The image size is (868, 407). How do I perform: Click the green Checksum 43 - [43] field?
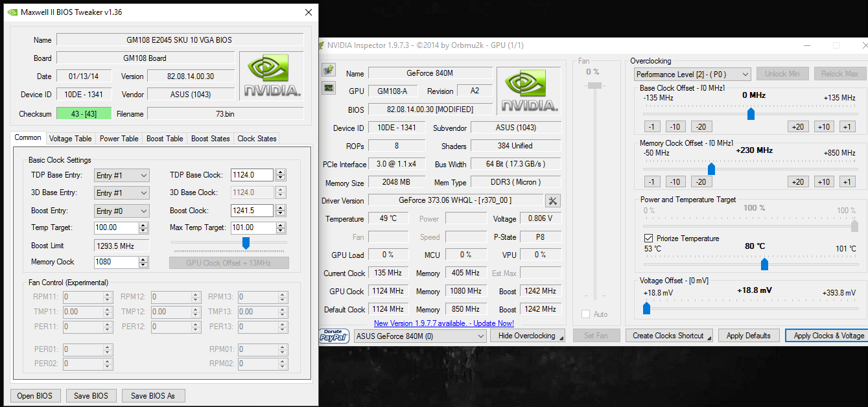tap(84, 113)
